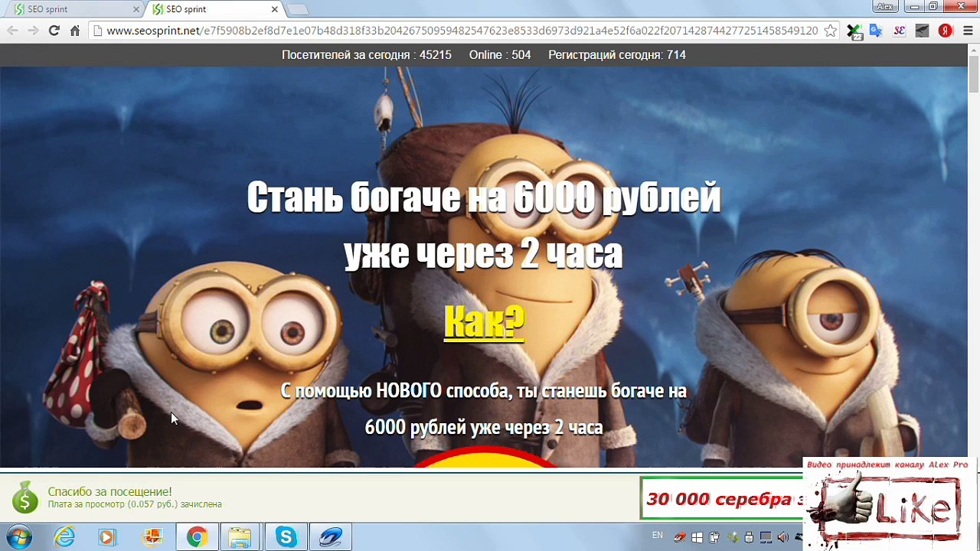The width and height of the screenshot is (980, 551).
Task: Close the active SEO sprint tab
Action: click(x=274, y=9)
